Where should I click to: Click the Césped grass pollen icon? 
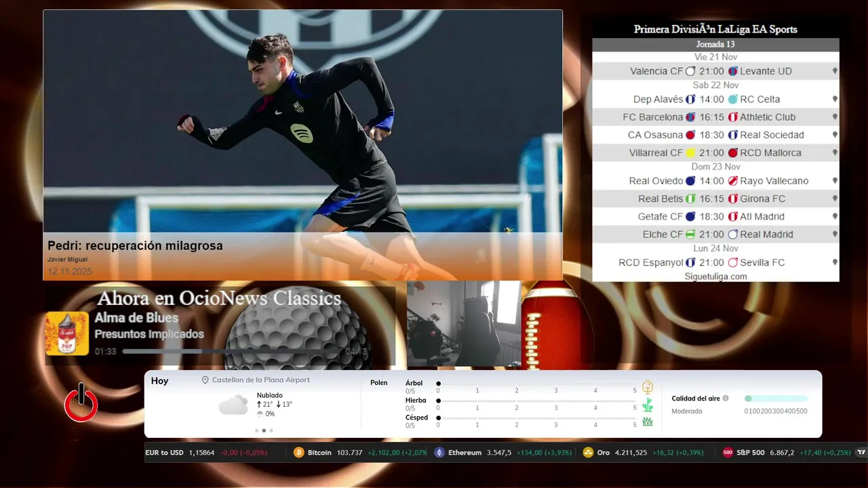pyautogui.click(x=648, y=422)
